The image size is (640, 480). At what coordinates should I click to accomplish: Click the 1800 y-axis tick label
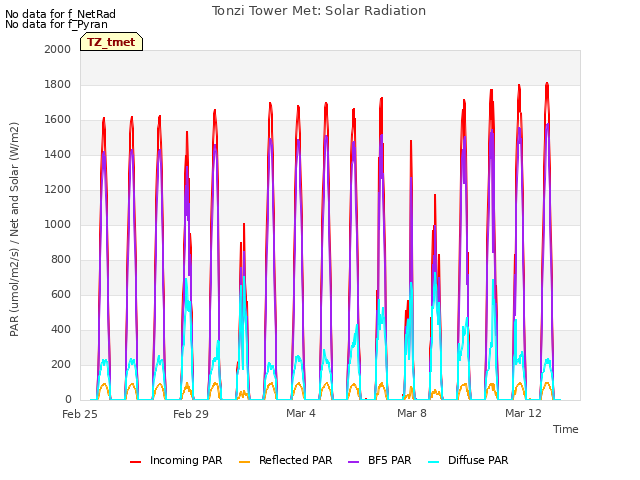pyautogui.click(x=58, y=84)
